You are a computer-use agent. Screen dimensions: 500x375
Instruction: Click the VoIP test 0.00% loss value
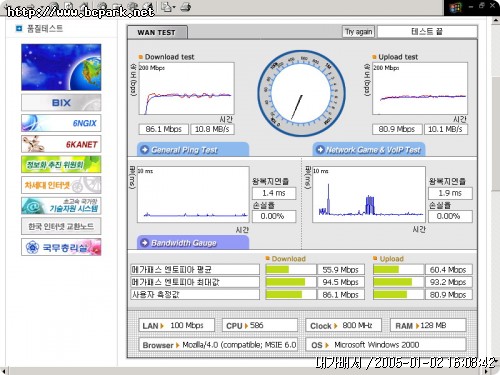450,216
